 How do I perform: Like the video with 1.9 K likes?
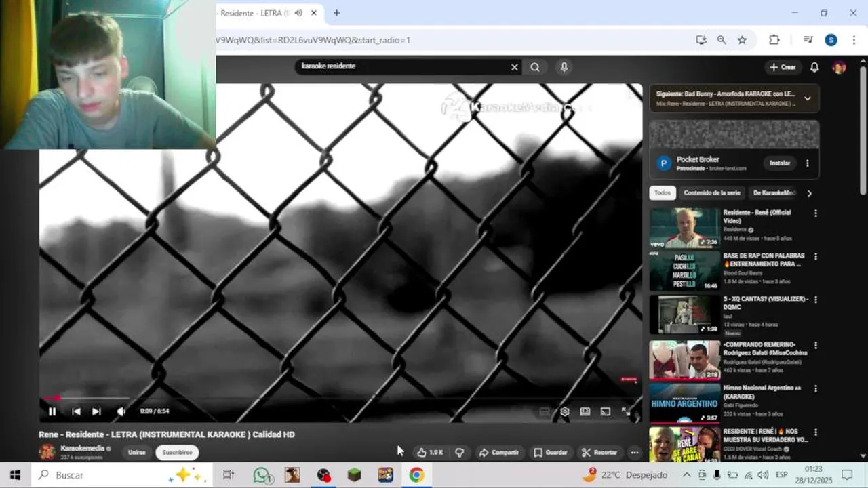431,452
